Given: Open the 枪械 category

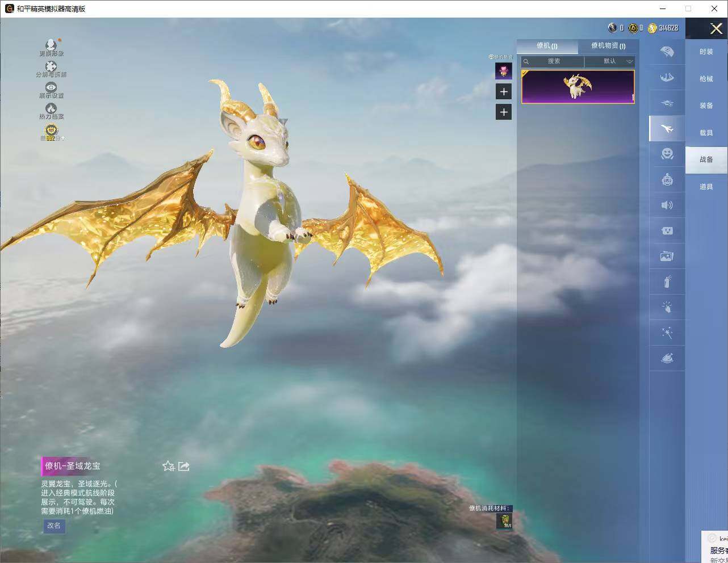Looking at the screenshot, I should pyautogui.click(x=706, y=79).
